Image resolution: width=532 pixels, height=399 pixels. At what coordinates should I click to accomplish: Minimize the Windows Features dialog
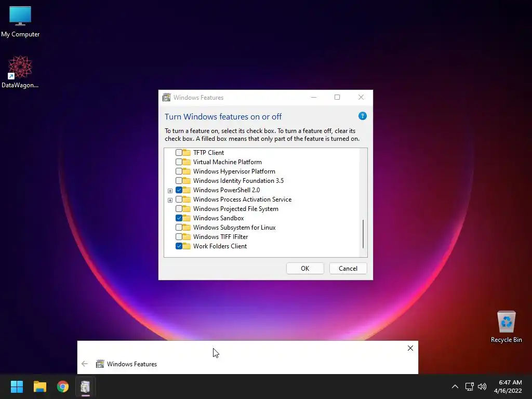314,97
